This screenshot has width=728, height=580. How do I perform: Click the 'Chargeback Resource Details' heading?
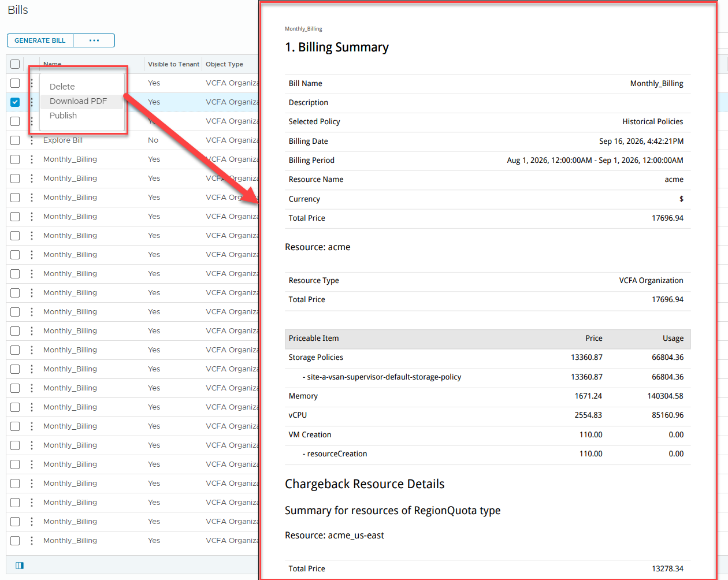(365, 484)
